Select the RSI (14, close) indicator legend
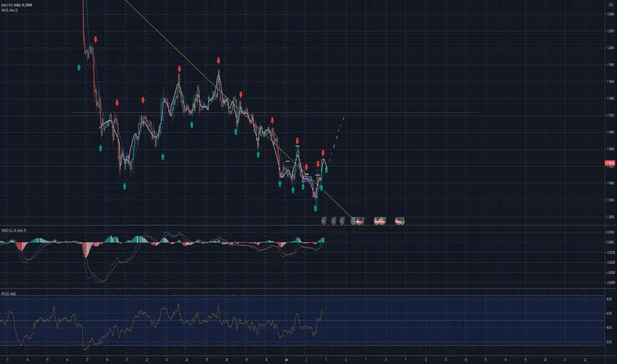The width and height of the screenshot is (617, 364). [9, 294]
